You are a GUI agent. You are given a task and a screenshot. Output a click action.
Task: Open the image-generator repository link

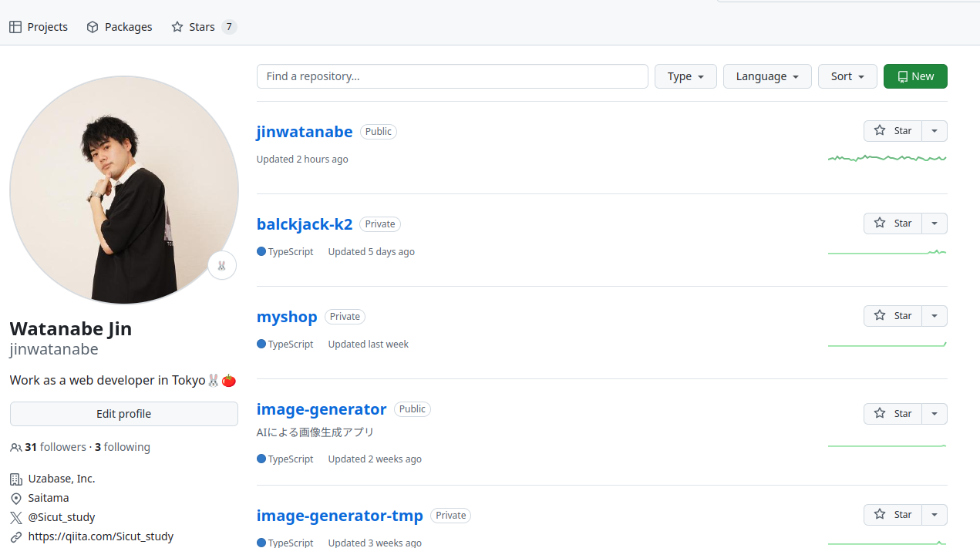coord(322,409)
